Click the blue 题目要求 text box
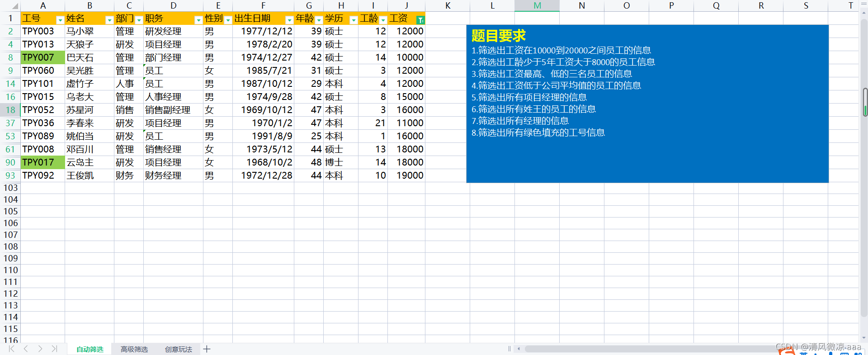Viewport: 868px width, 355px height. (647, 104)
